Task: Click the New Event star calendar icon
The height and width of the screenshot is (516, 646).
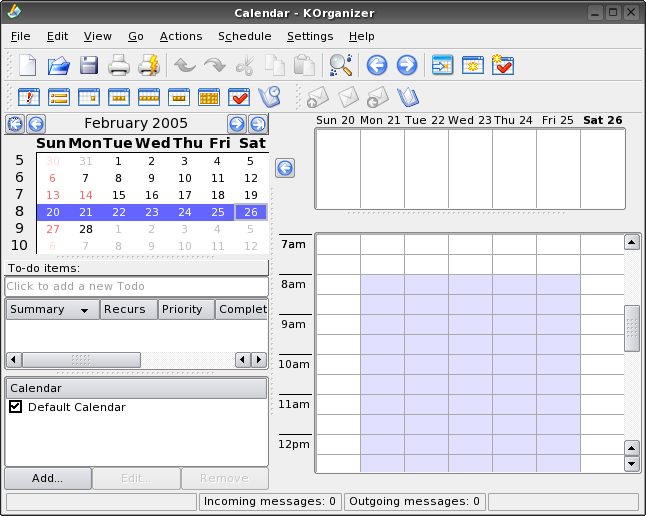Action: point(473,65)
